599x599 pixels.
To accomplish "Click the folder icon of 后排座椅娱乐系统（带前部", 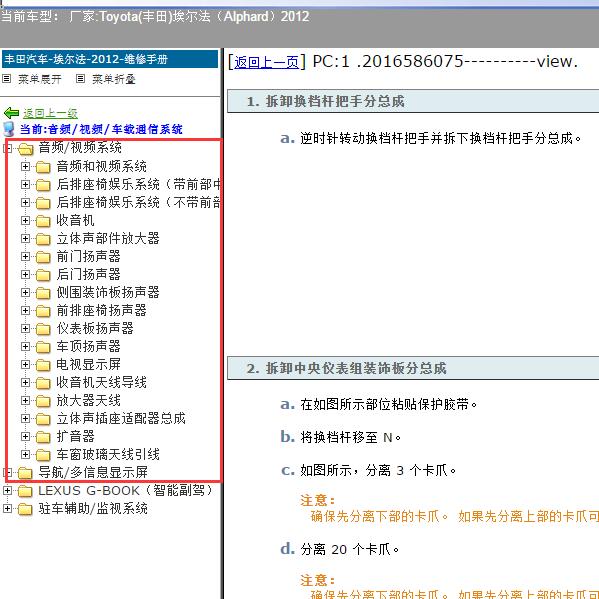I will [x=43, y=185].
